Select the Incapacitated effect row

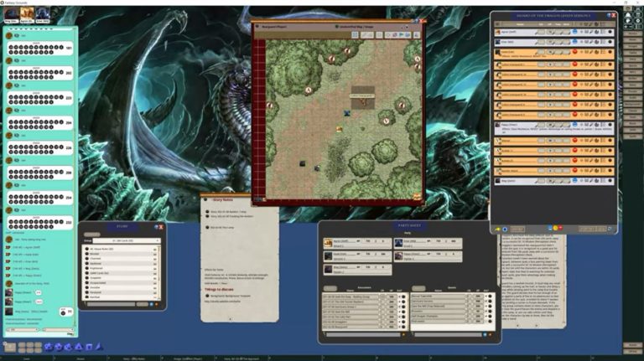(x=119, y=282)
